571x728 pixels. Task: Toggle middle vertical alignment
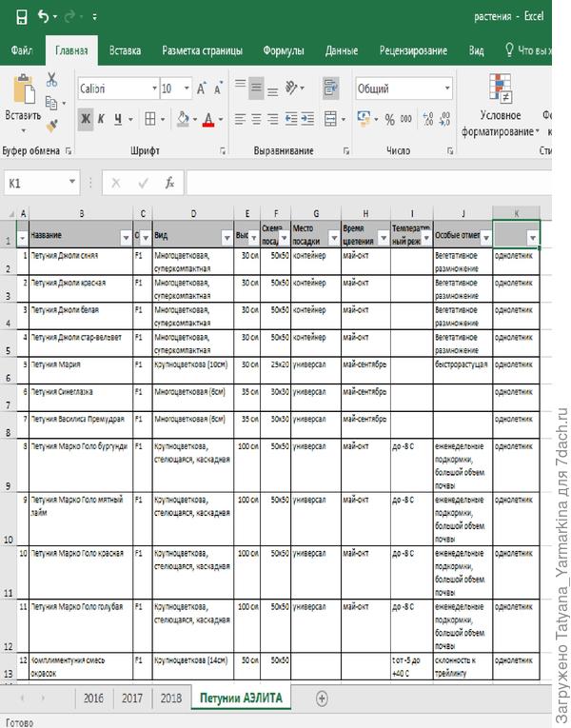click(256, 88)
